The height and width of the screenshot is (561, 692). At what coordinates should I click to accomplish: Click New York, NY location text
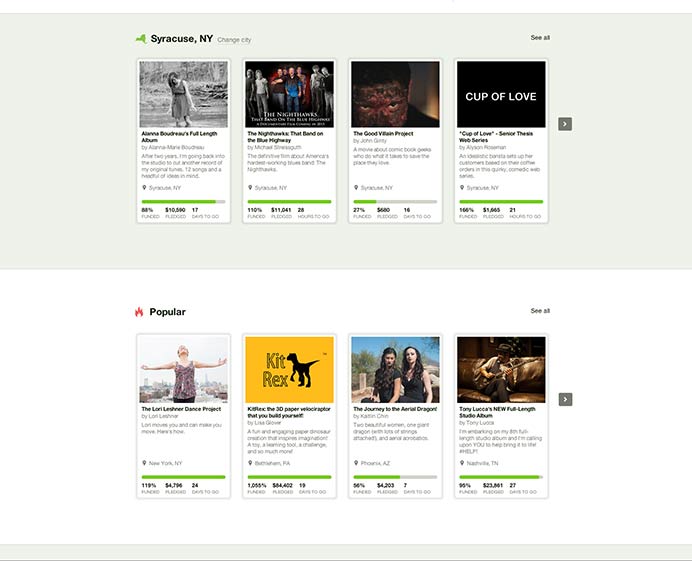(165, 463)
